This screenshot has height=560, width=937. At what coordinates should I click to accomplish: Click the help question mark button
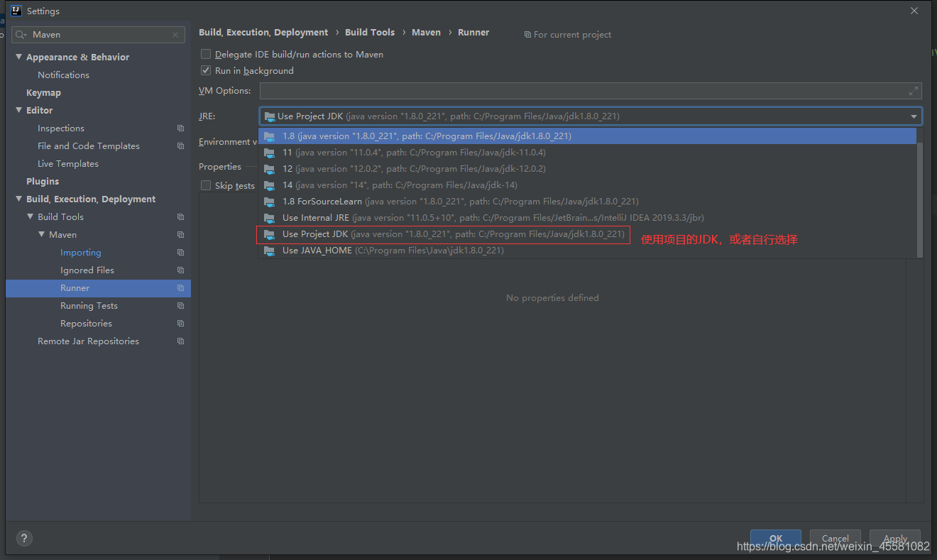[23, 538]
